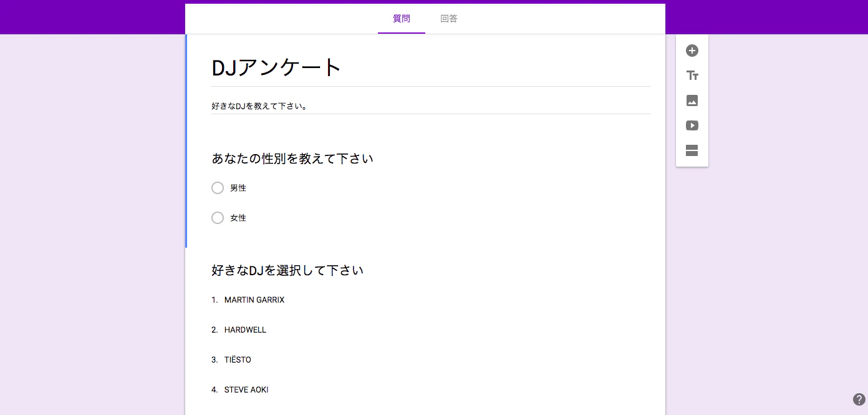This screenshot has width=868, height=415.
Task: Click the question 好きなDJを選択して下さい
Action: point(287,270)
